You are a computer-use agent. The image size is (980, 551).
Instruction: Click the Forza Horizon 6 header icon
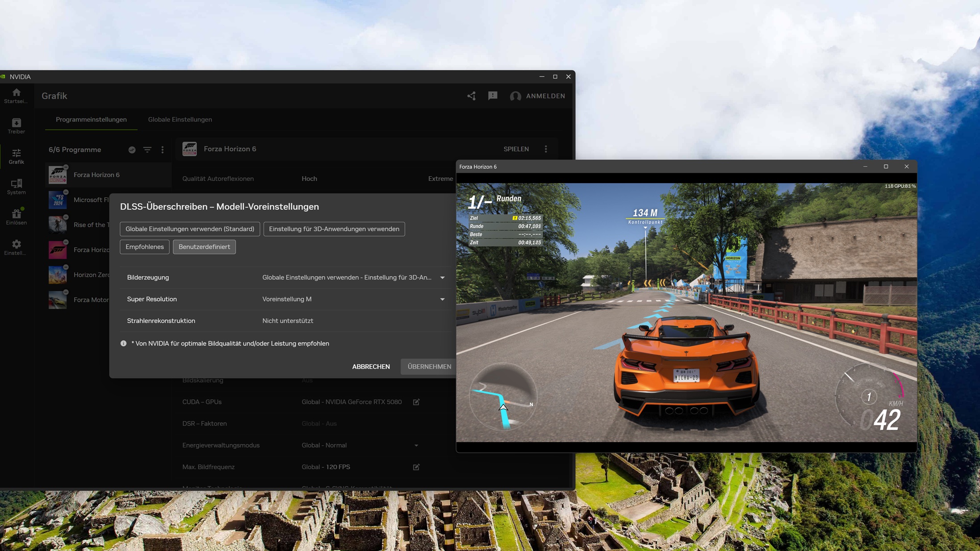[x=189, y=149]
